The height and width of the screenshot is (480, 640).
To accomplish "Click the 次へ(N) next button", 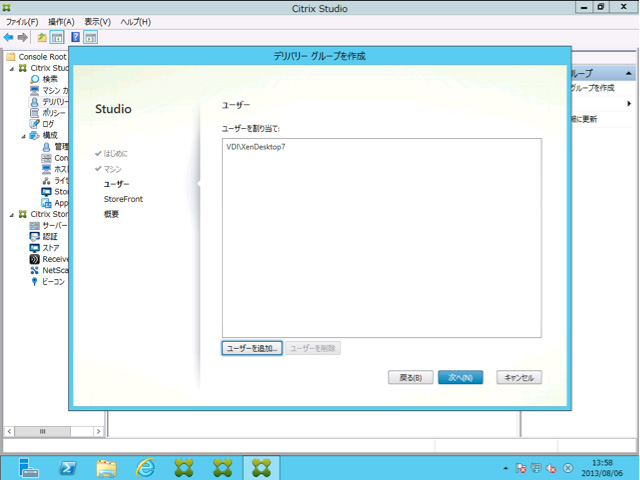I will [x=460, y=378].
